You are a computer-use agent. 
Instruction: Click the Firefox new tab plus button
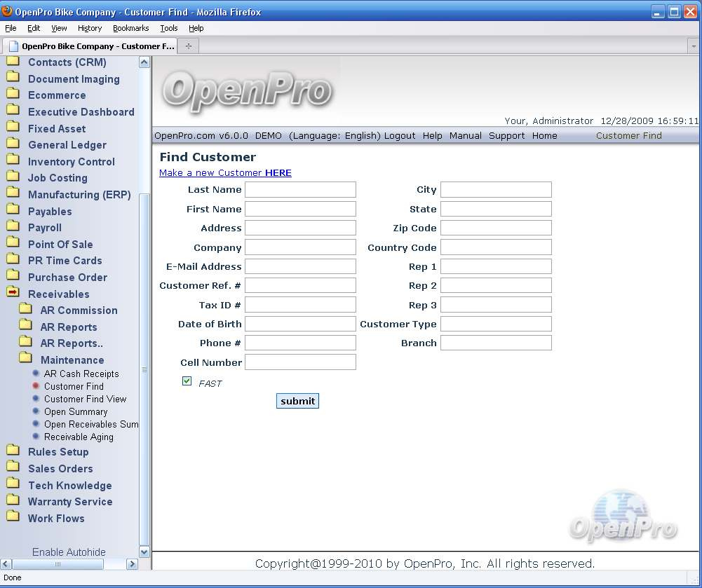[x=188, y=46]
